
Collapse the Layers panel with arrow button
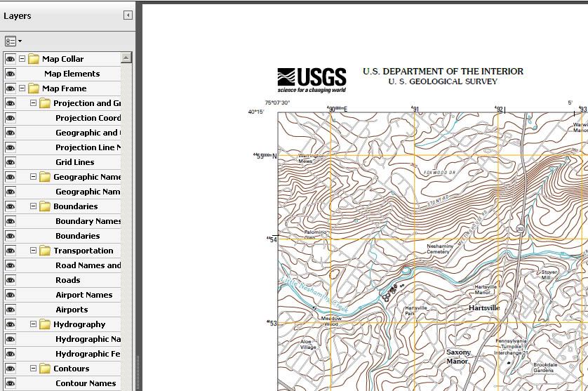click(x=128, y=15)
